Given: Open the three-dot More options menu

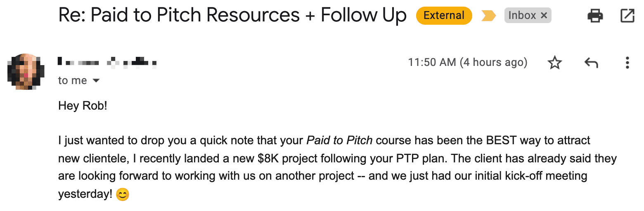Looking at the screenshot, I should 627,63.
